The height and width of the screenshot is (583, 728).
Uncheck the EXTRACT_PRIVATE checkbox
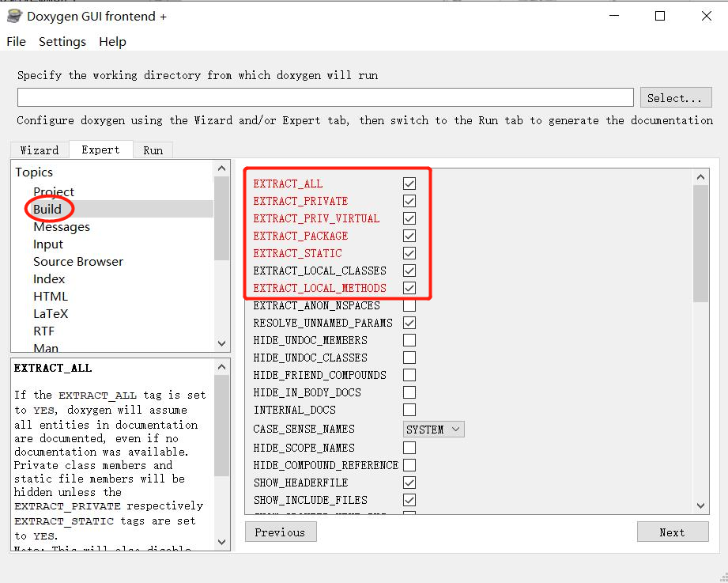[409, 201]
